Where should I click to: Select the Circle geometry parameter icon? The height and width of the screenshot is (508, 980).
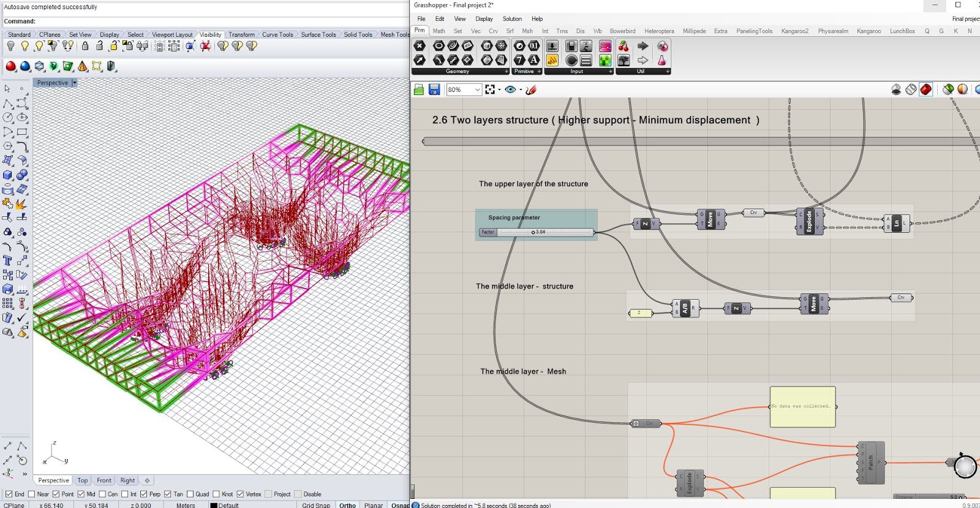(x=439, y=46)
